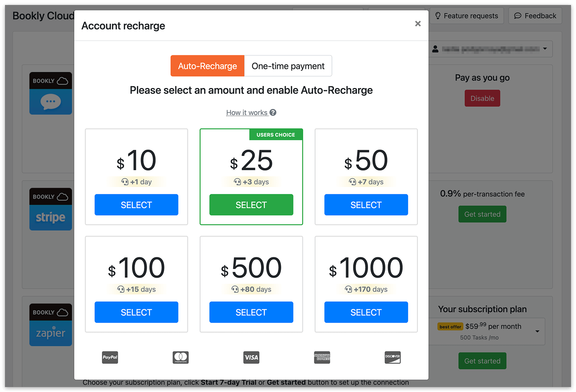Click the +1 day label
The image size is (576, 392).
coord(141,182)
